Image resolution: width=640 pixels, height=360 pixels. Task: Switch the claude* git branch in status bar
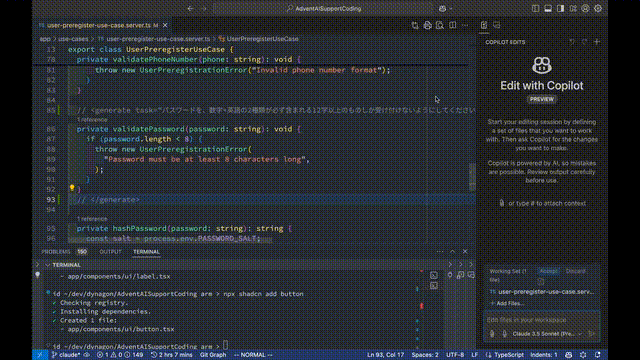coord(66,355)
